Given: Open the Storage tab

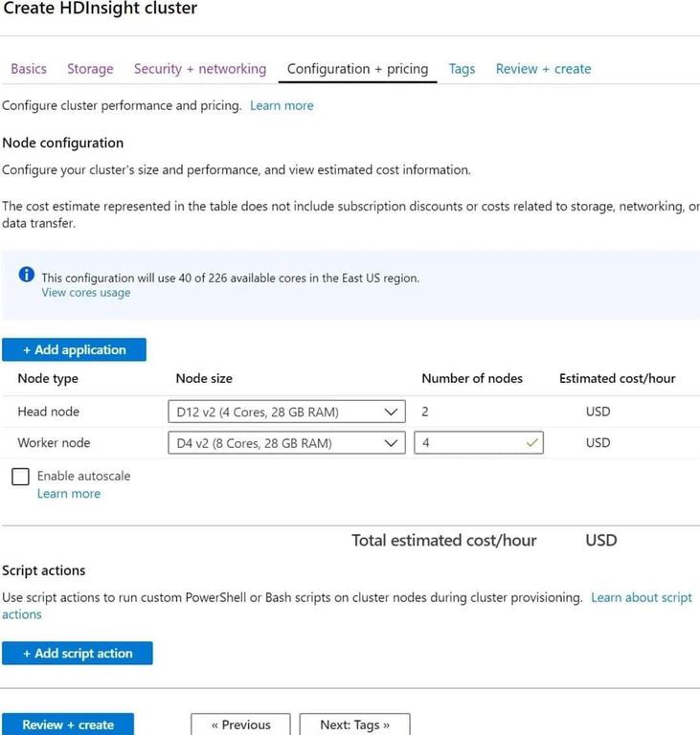Looking at the screenshot, I should point(90,69).
